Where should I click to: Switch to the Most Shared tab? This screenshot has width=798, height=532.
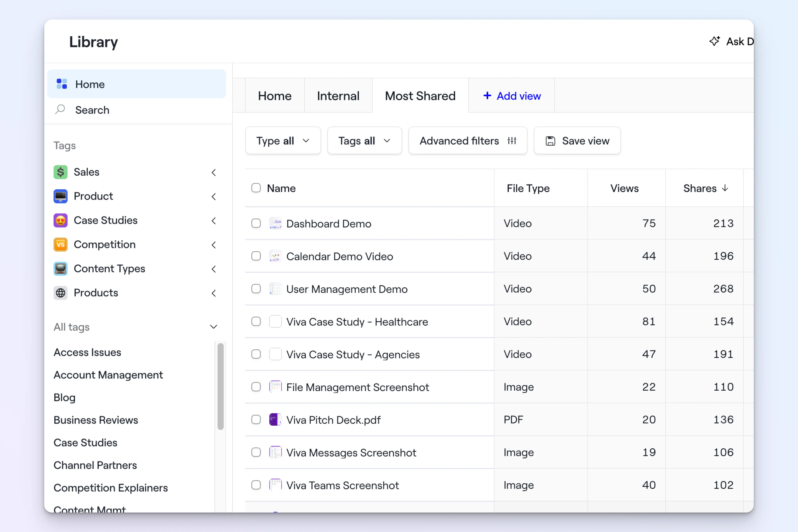tap(420, 96)
